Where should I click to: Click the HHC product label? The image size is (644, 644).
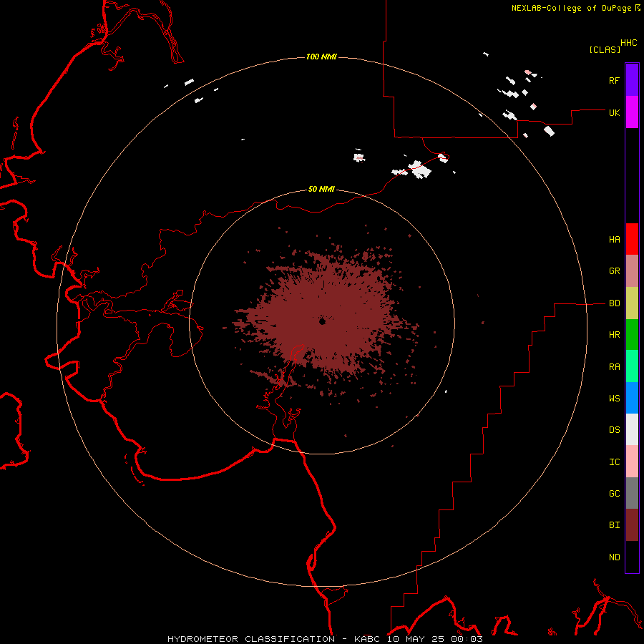coord(629,43)
